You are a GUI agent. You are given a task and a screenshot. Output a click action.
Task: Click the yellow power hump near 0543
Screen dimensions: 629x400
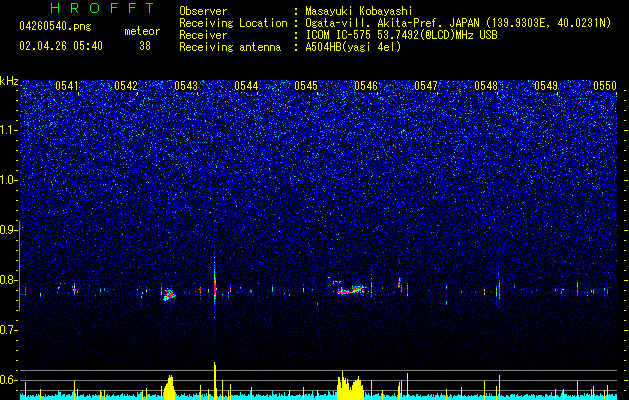(x=169, y=387)
